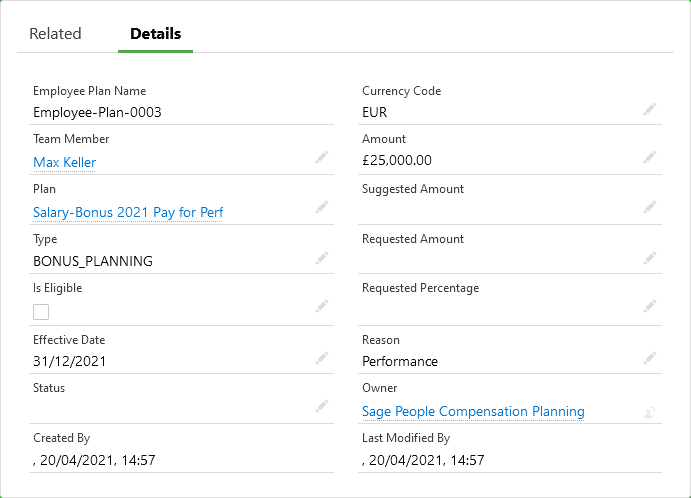
Task: Follow Sage People Compensation Planning owner link
Action: coord(473,411)
